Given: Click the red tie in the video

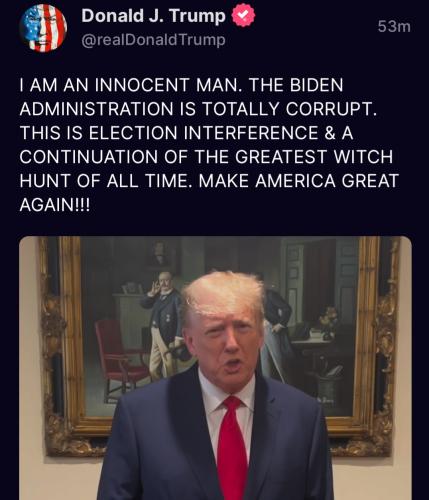Looking at the screenshot, I should (x=233, y=448).
